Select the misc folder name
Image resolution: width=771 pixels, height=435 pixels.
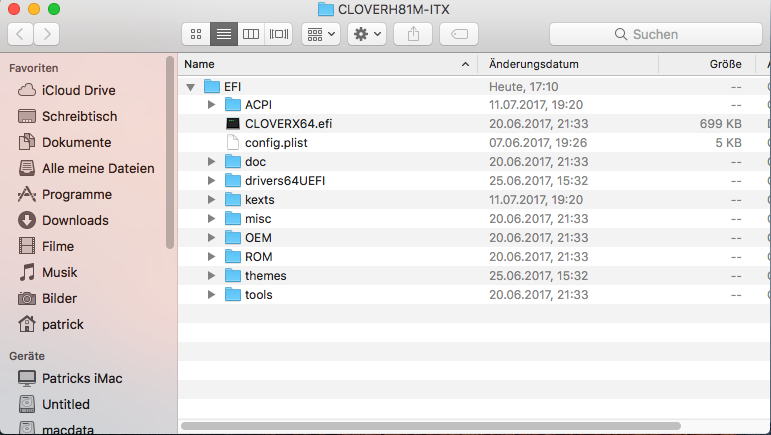258,219
